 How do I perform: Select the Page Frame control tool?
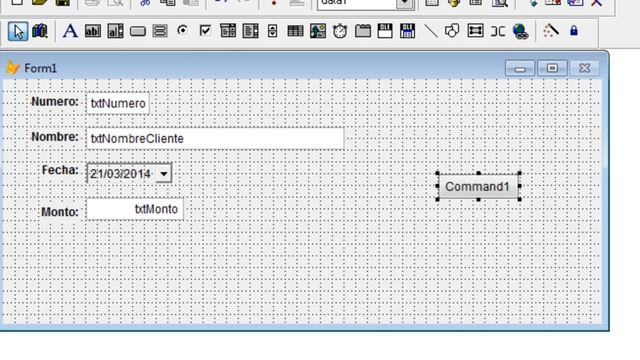(363, 31)
